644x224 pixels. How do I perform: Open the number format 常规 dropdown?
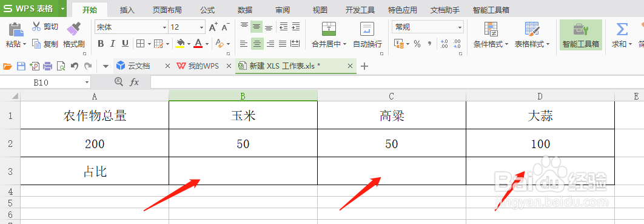pos(460,27)
